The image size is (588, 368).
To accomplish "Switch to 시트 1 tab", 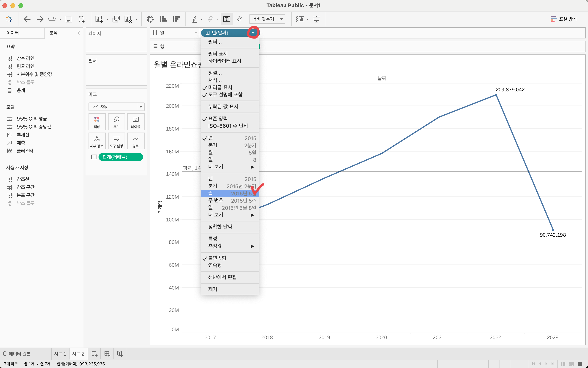I will click(x=60, y=354).
